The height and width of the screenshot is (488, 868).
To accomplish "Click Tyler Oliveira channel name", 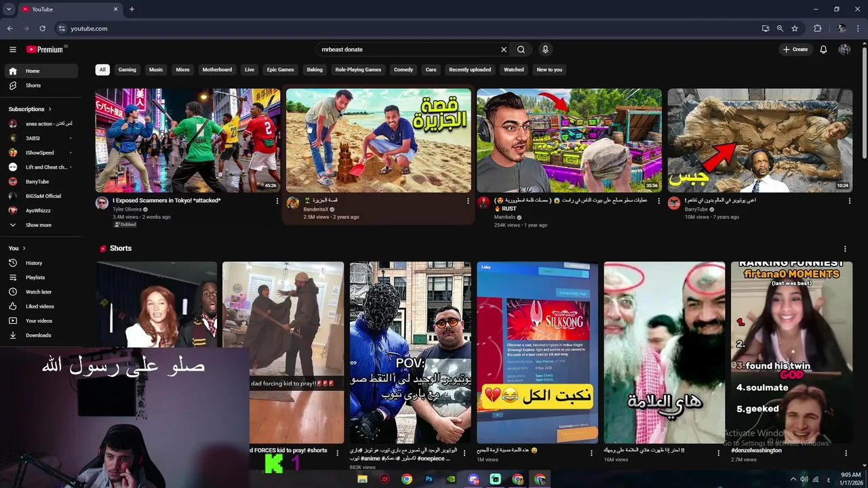I will [x=127, y=209].
